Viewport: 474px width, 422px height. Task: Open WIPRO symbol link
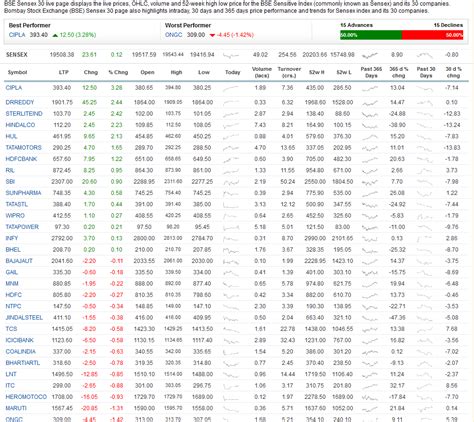tap(15, 216)
